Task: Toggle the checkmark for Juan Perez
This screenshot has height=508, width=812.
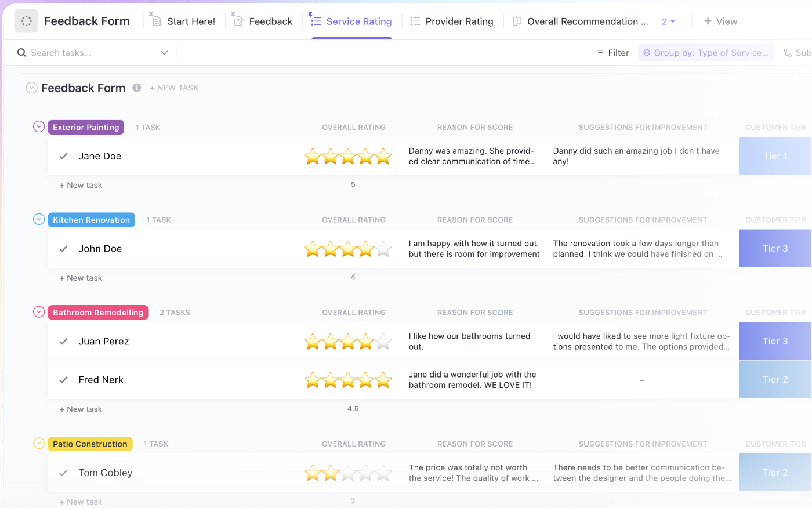Action: pyautogui.click(x=64, y=342)
